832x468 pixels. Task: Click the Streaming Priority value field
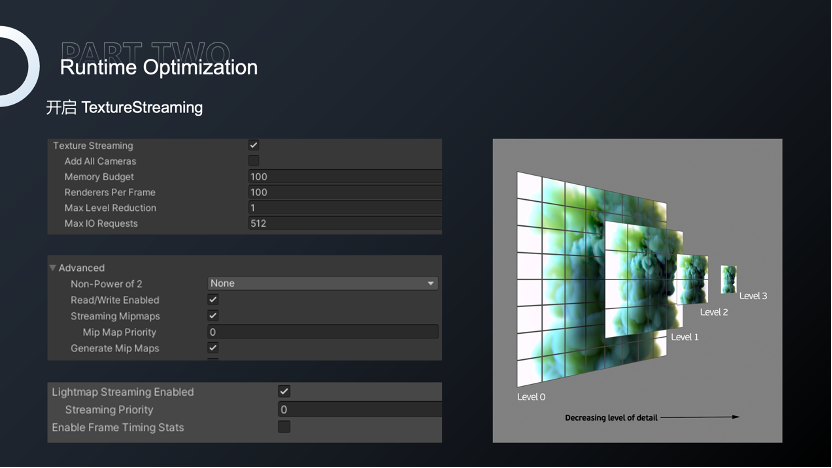pos(360,409)
